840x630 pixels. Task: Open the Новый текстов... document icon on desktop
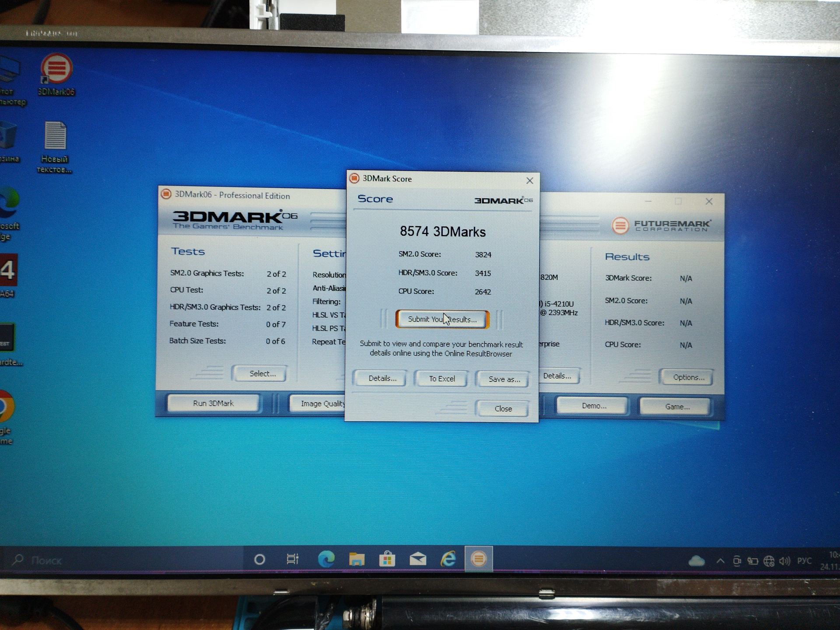pyautogui.click(x=55, y=147)
